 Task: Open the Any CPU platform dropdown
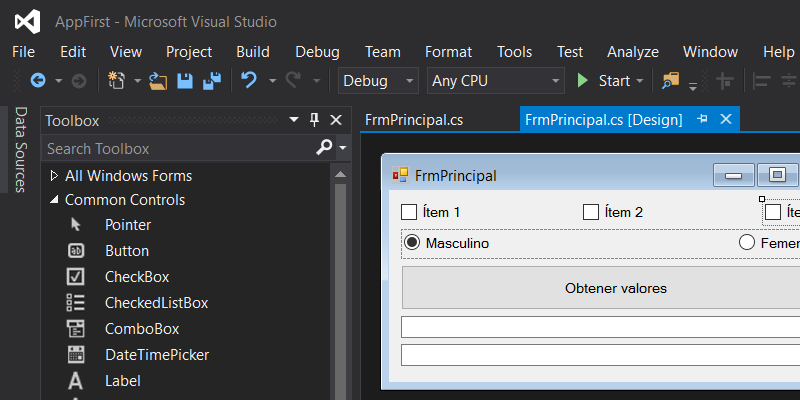coord(495,81)
